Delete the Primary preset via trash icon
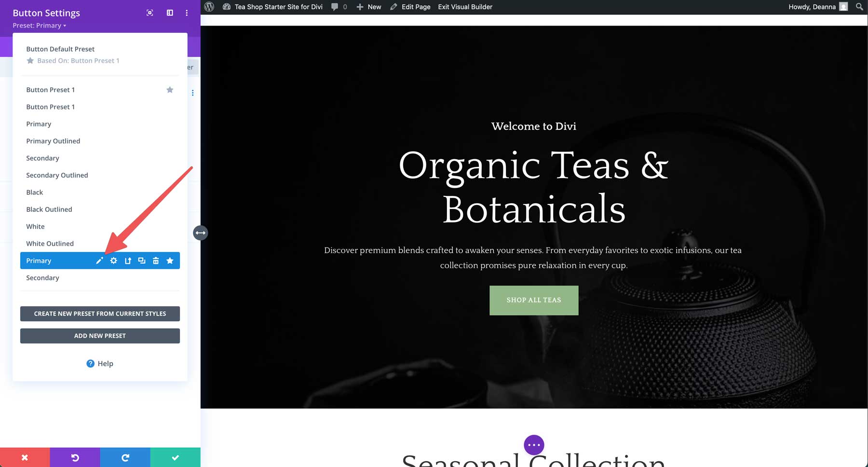Screen dimensions: 868x467 (x=156, y=261)
